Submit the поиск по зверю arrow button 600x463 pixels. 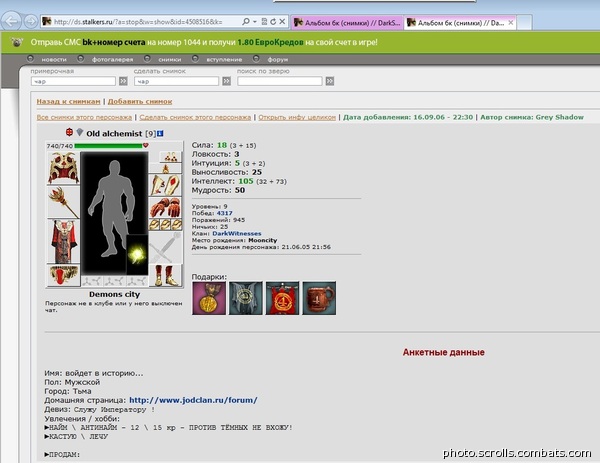330,81
